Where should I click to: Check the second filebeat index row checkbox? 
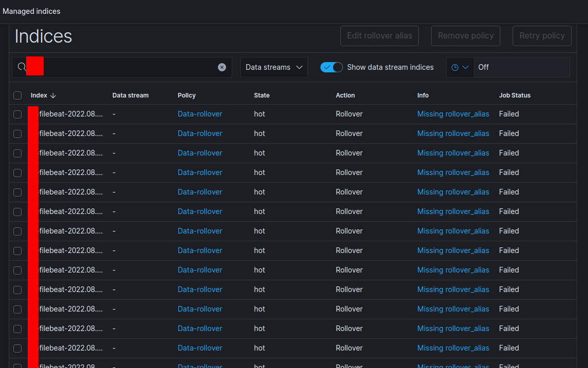pos(17,133)
